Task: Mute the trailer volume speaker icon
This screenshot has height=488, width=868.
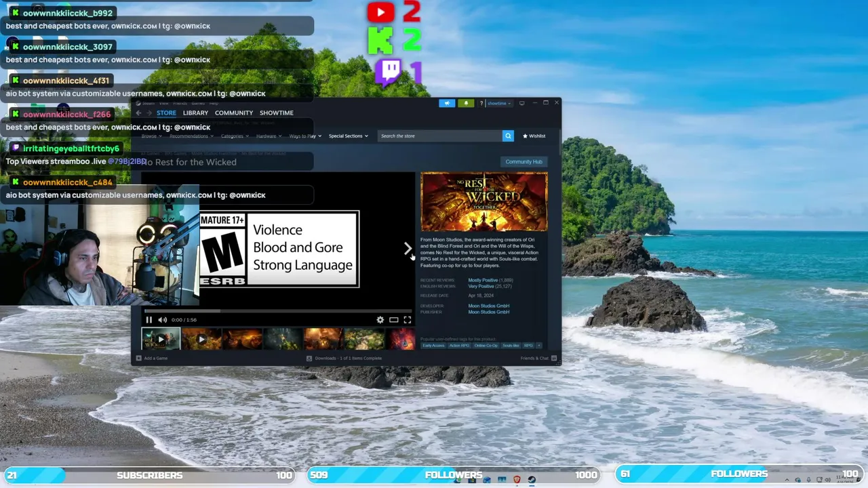Action: 162,320
